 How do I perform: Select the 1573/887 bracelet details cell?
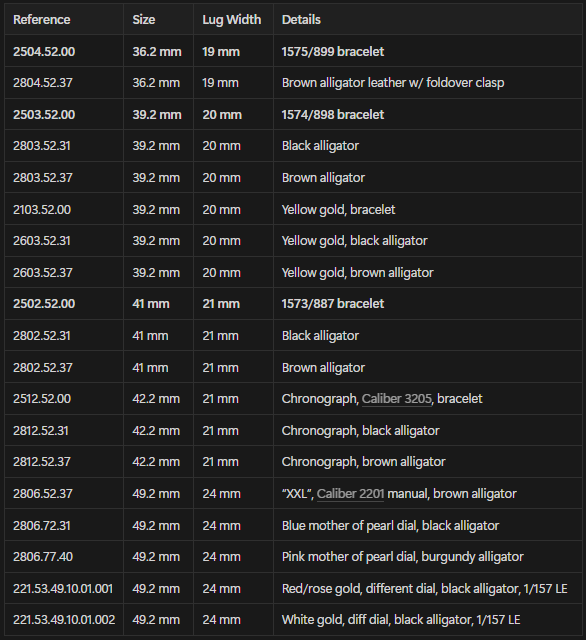coord(428,304)
